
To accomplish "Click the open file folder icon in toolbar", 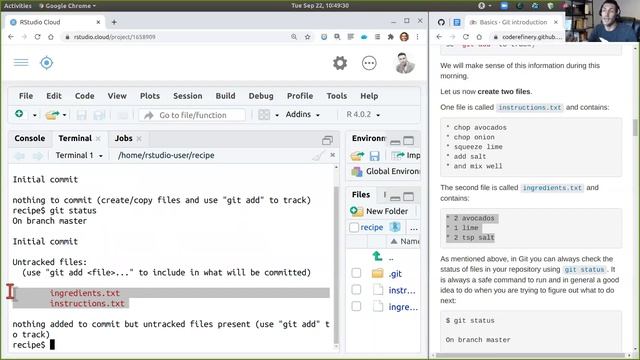I will click(x=52, y=115).
